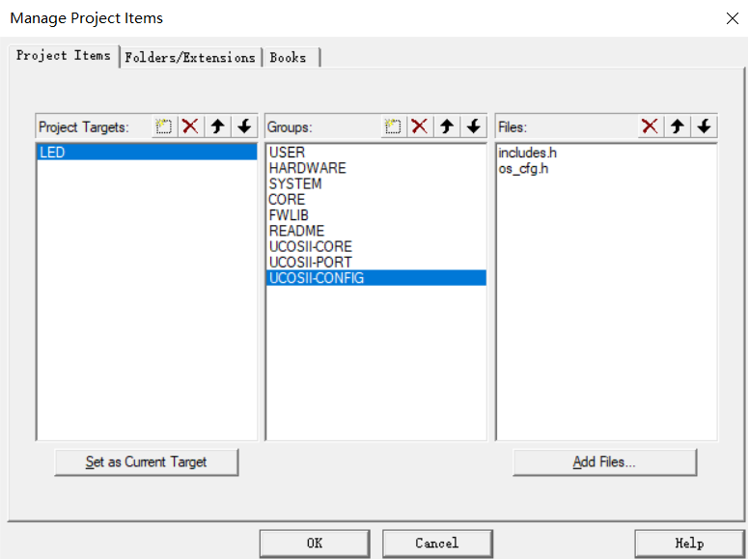This screenshot has height=560, width=749.
Task: Select README group
Action: pos(375,231)
